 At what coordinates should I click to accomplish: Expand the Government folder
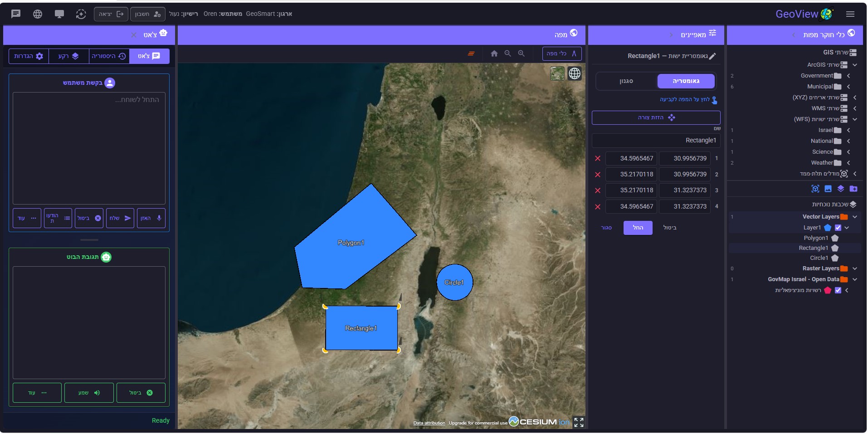point(848,76)
